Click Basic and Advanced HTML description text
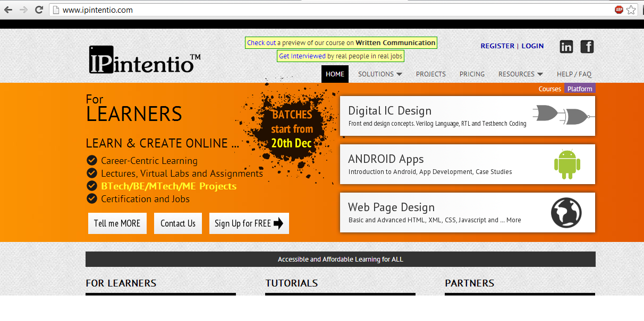Viewport: 644px width, 321px height. (435, 220)
